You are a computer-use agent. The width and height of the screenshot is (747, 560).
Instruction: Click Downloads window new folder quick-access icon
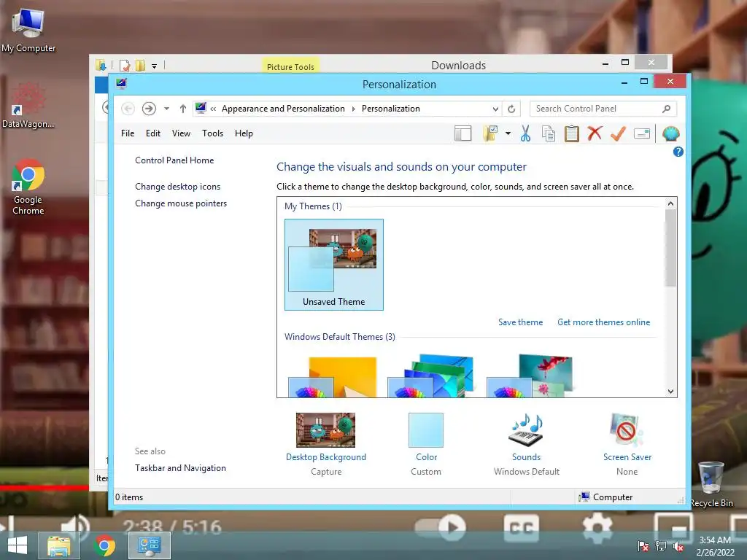pyautogui.click(x=140, y=66)
